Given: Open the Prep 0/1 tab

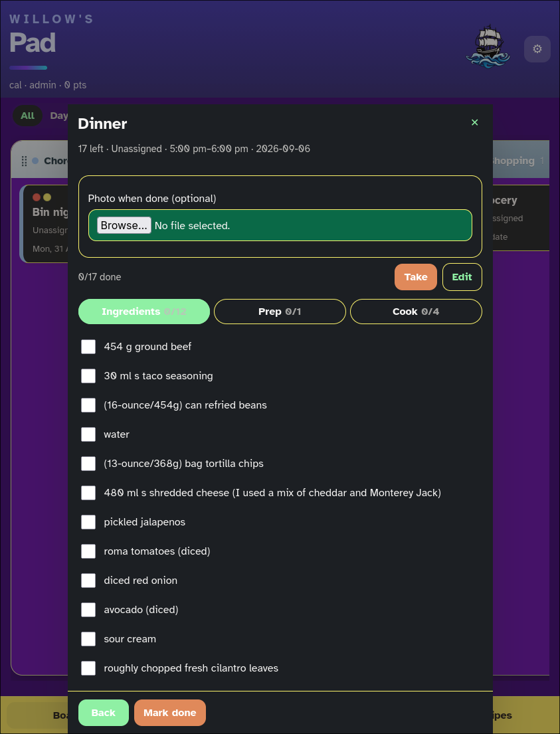Looking at the screenshot, I should coord(280,312).
